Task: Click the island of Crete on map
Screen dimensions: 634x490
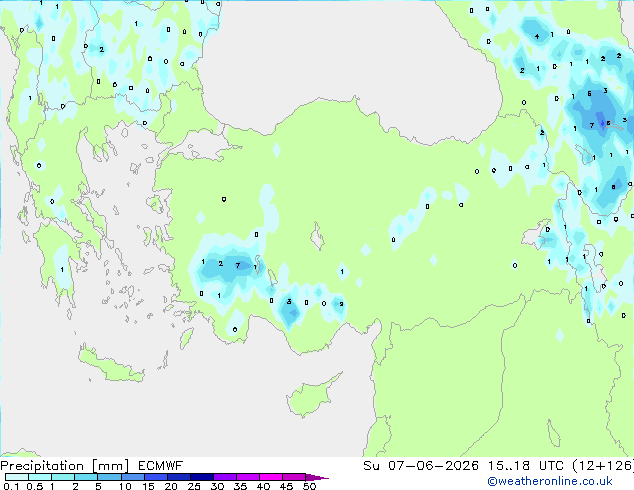Action: tap(111, 365)
